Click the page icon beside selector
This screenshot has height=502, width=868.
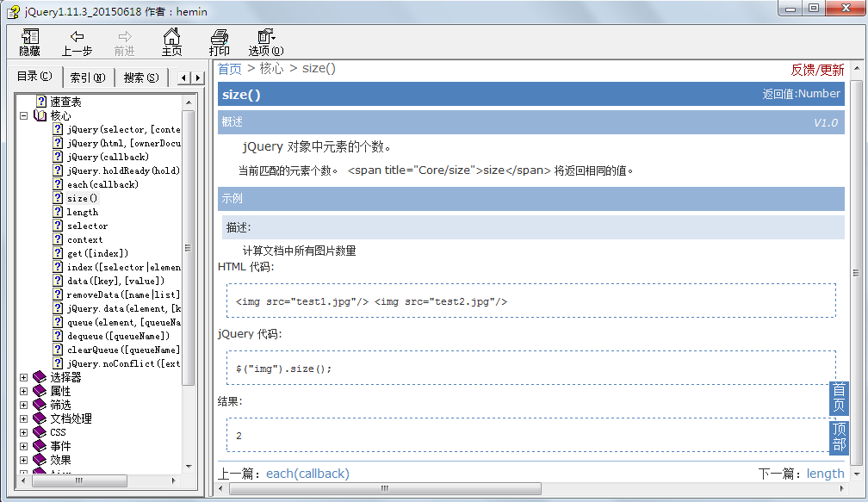coord(59,226)
